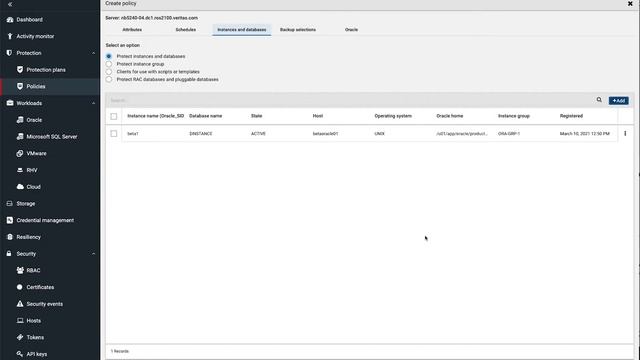This screenshot has width=640, height=360.
Task: Open the Certificates icon
Action: click(20, 287)
